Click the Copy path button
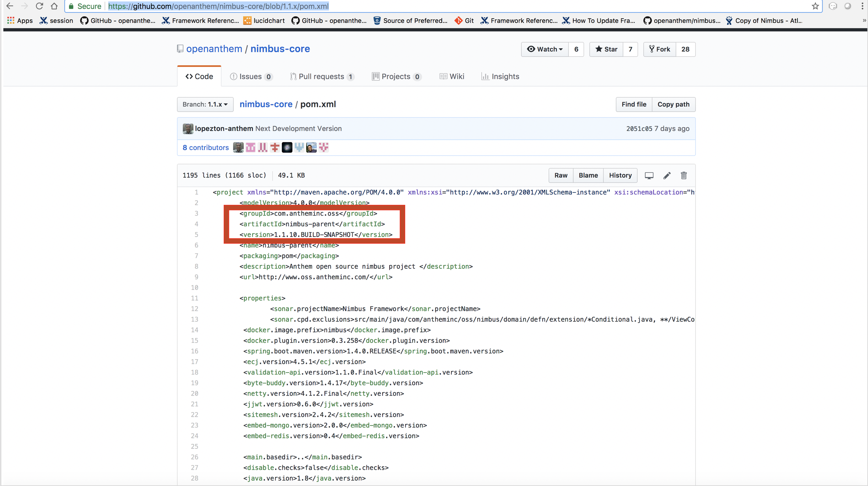Viewport: 868px width, 486px height. (673, 104)
